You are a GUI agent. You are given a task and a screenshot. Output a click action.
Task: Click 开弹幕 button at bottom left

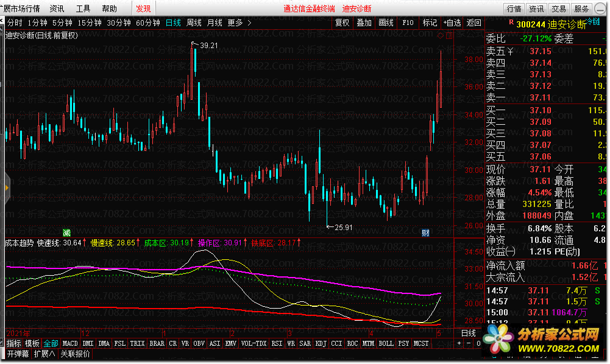[18, 354]
